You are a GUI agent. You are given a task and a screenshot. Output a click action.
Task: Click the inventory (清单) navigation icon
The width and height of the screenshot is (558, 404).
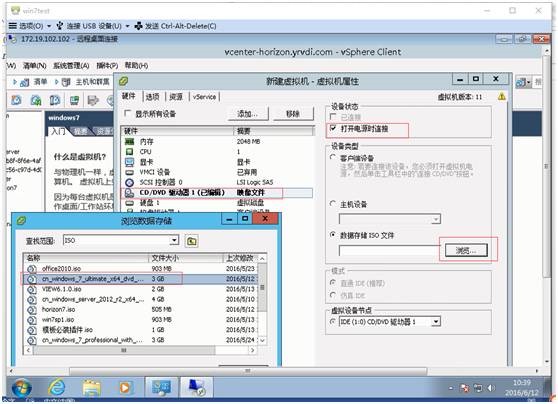25,82
